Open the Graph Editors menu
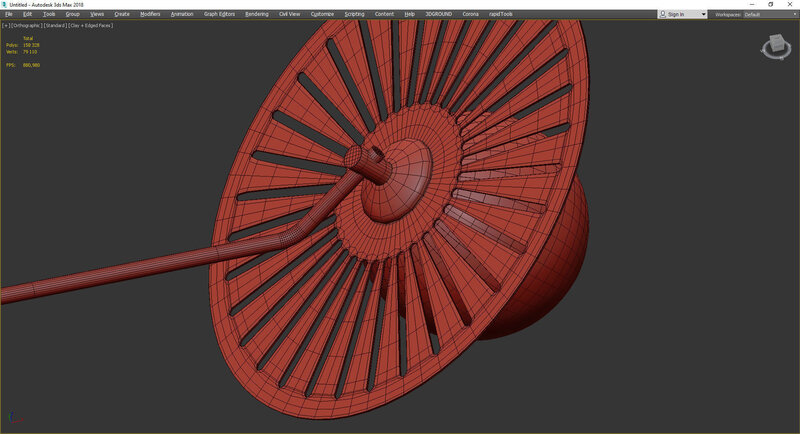 pyautogui.click(x=218, y=15)
